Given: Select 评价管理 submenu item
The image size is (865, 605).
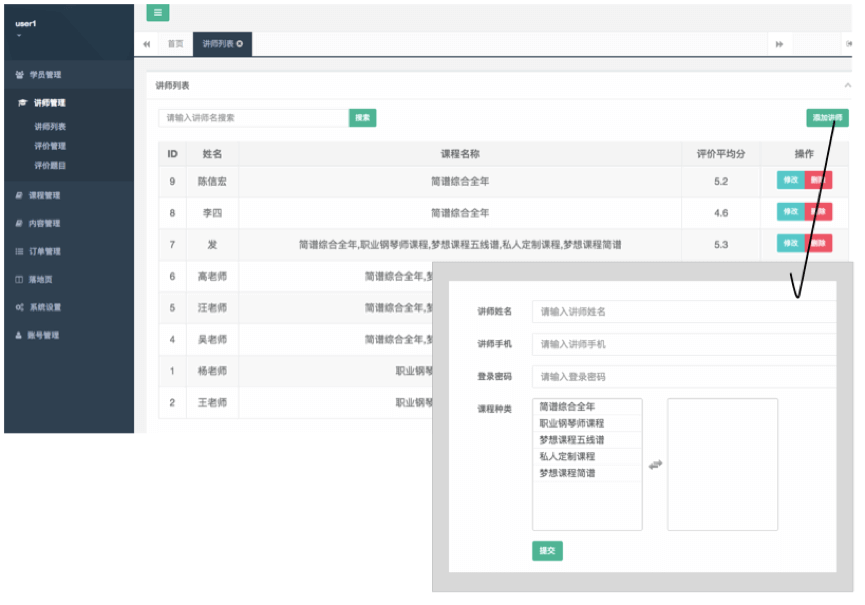Looking at the screenshot, I should click(50, 146).
